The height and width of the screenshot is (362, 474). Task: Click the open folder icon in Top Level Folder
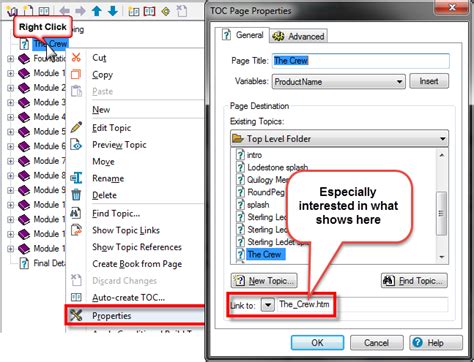tap(238, 138)
